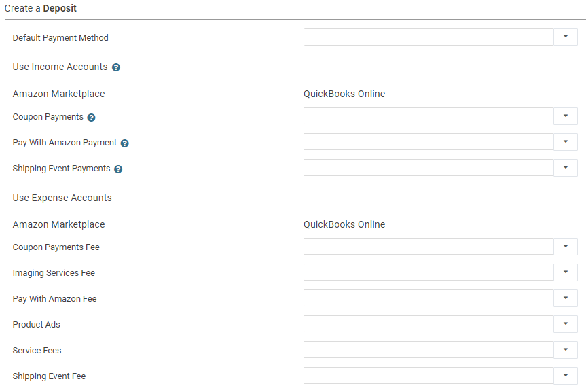Click the 'Default Payment Method' label

60,38
